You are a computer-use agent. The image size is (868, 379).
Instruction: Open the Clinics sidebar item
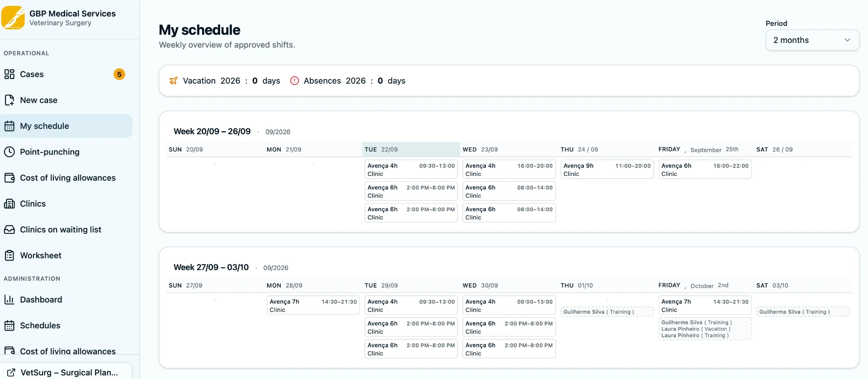tap(66, 204)
